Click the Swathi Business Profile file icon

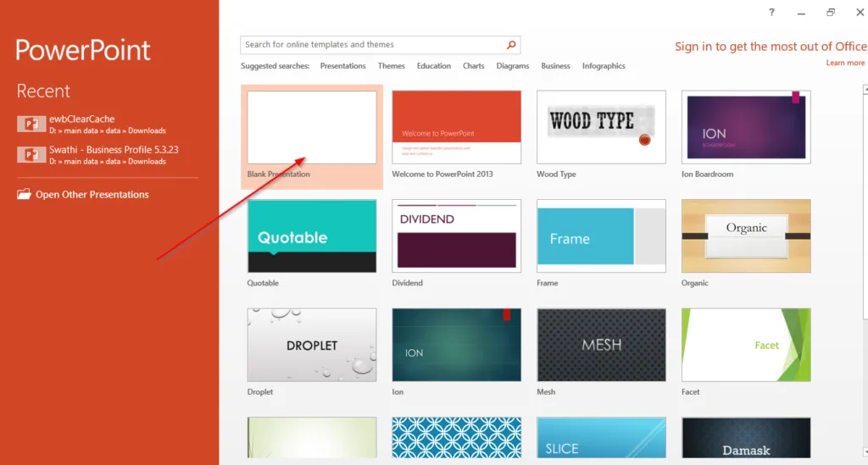click(31, 154)
